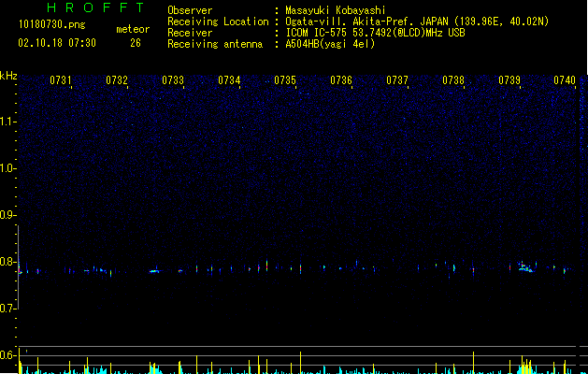The height and width of the screenshot is (374, 588).
Task: Click time marker 0735
Action: click(285, 80)
